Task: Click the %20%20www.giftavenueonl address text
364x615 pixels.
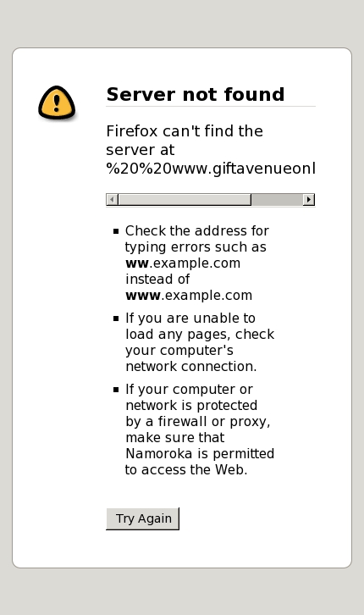Action: [x=211, y=169]
